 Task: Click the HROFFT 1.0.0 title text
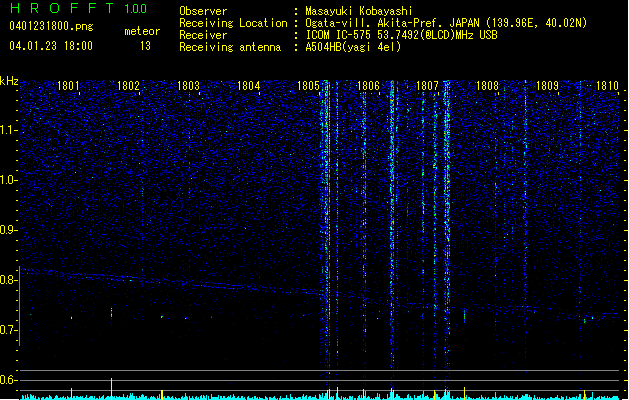pos(79,8)
